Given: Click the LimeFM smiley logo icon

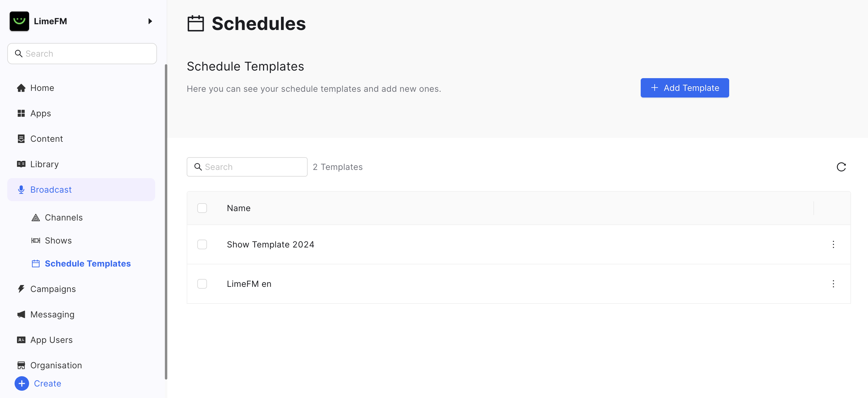Looking at the screenshot, I should click(x=19, y=21).
